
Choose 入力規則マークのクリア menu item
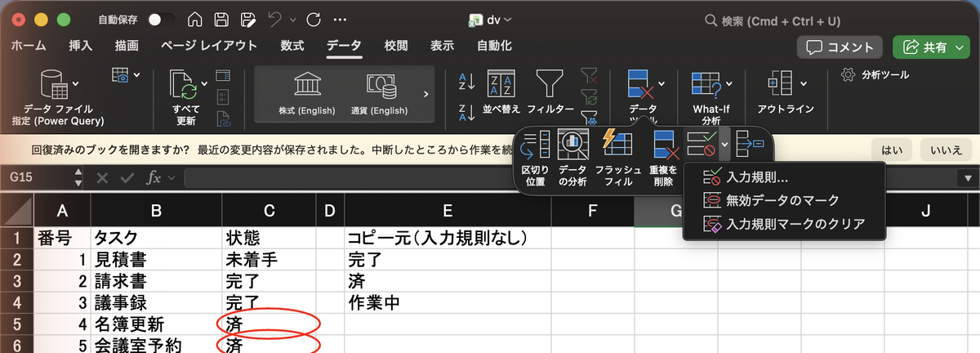point(784,223)
